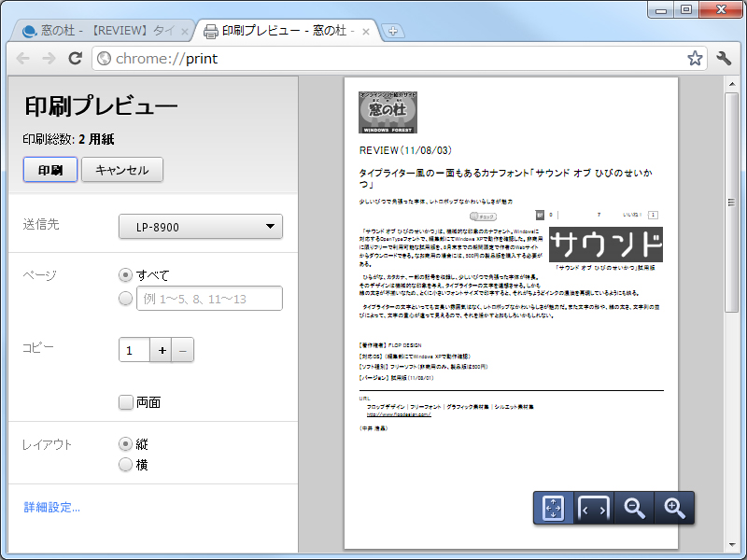Screen dimensions: 747x560
Task: Select the すべて pages radio button
Action: pos(126,274)
